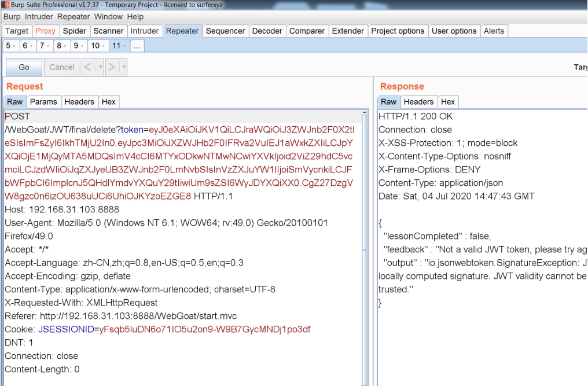Open the forward history dropdown arrow
Viewport: 588px width, 386px height.
pos(124,67)
